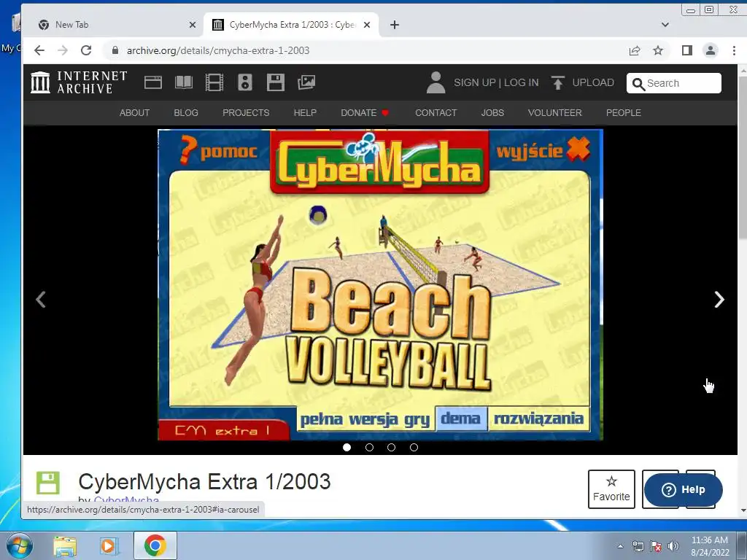Click the blue Help button
This screenshot has width=747, height=560.
coord(683,489)
